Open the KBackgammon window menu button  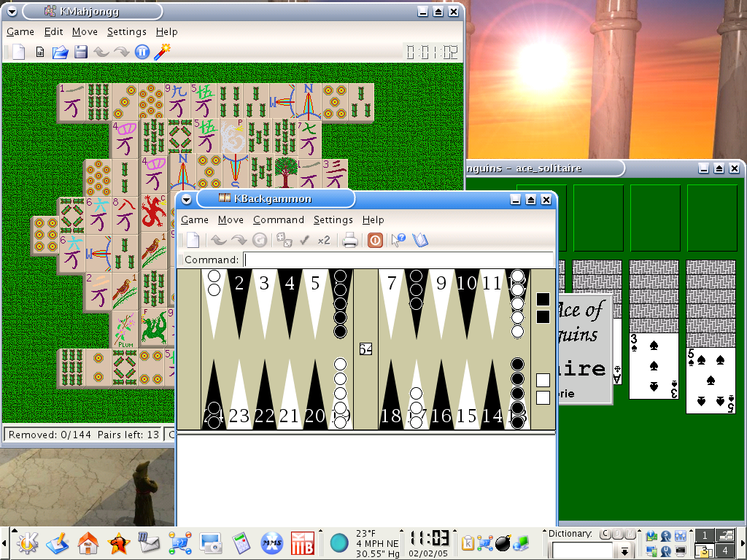187,199
